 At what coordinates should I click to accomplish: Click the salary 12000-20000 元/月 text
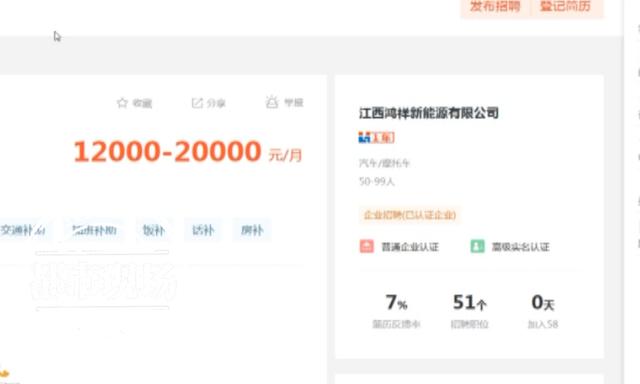[188, 152]
